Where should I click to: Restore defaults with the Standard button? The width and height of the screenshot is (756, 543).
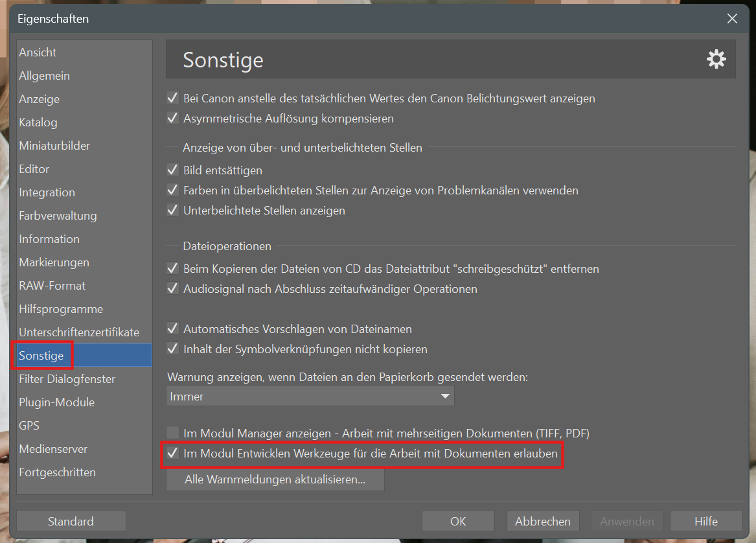coord(71,520)
